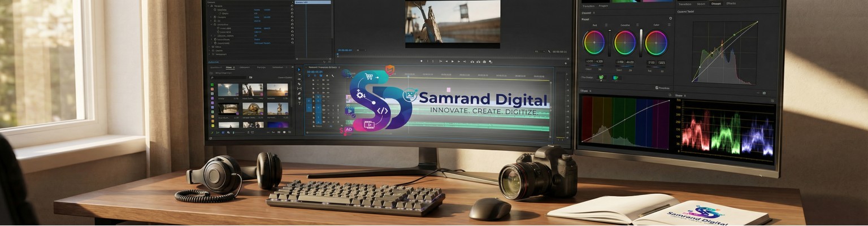Image resolution: width=868 pixels, height=226 pixels.
Task: Click the right color wheel on the right monitor
Action: [656, 42]
